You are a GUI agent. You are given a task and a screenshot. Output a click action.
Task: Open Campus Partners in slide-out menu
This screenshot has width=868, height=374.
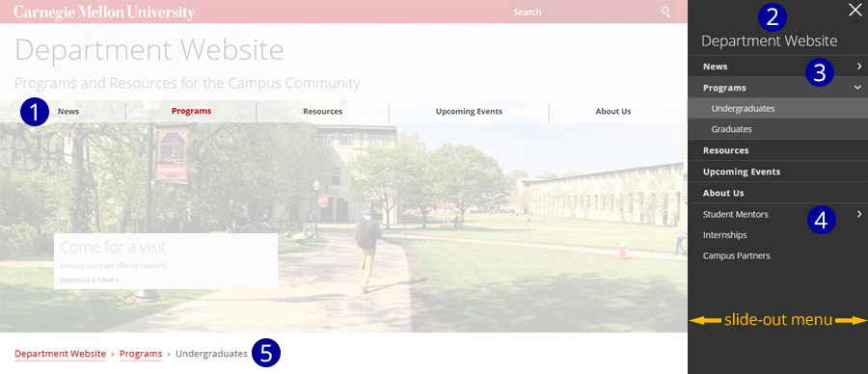click(736, 255)
